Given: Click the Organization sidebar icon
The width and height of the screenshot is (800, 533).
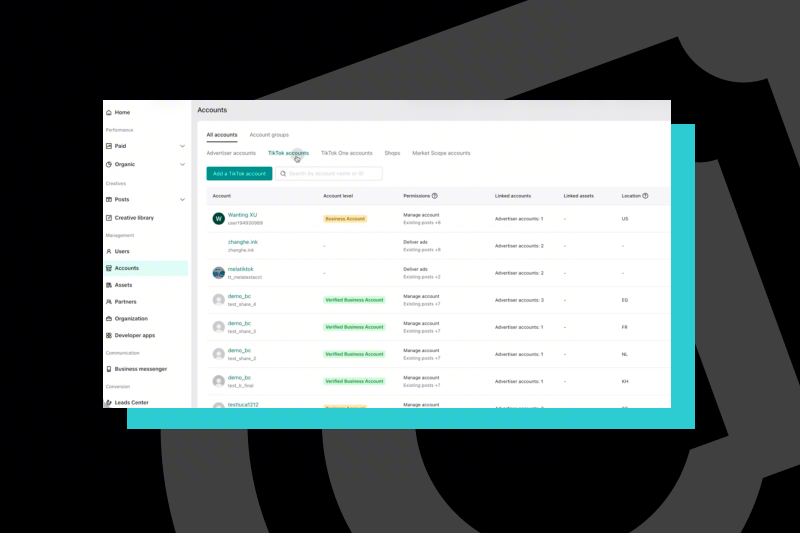Looking at the screenshot, I should click(109, 319).
